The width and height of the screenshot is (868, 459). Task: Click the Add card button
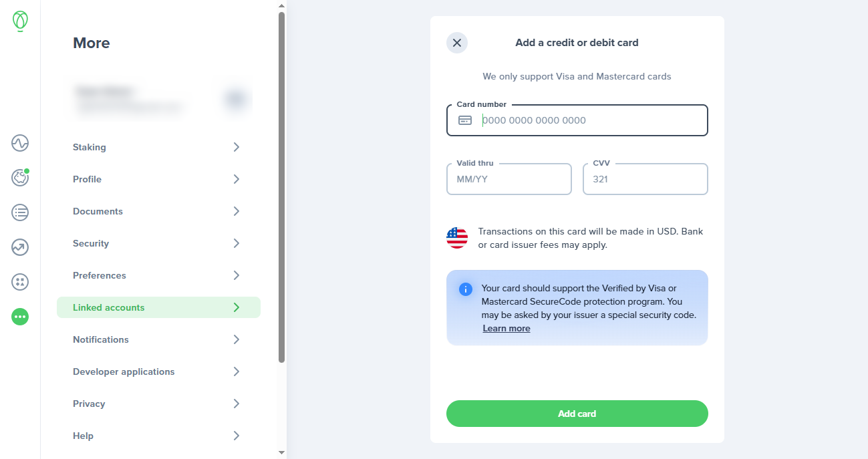(577, 414)
